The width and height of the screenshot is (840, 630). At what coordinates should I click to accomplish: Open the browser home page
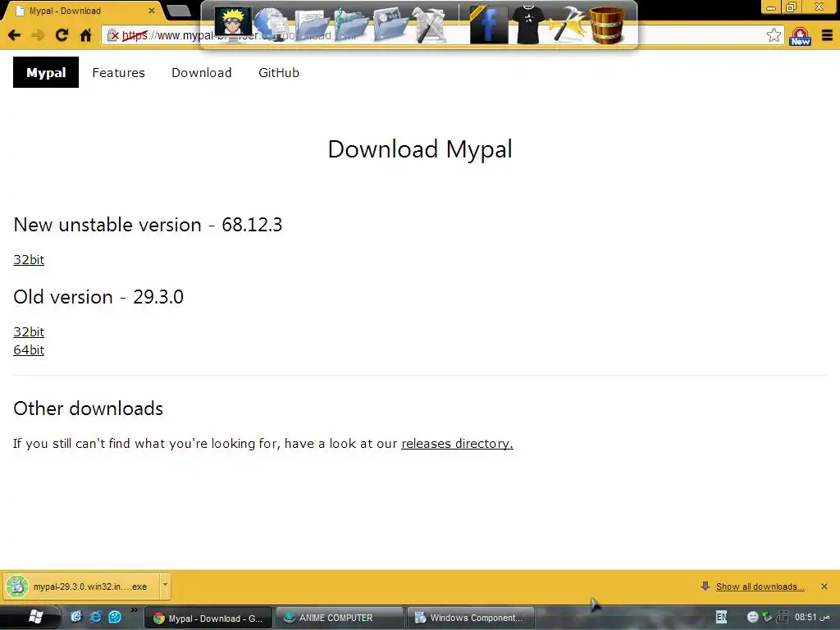coord(85,35)
